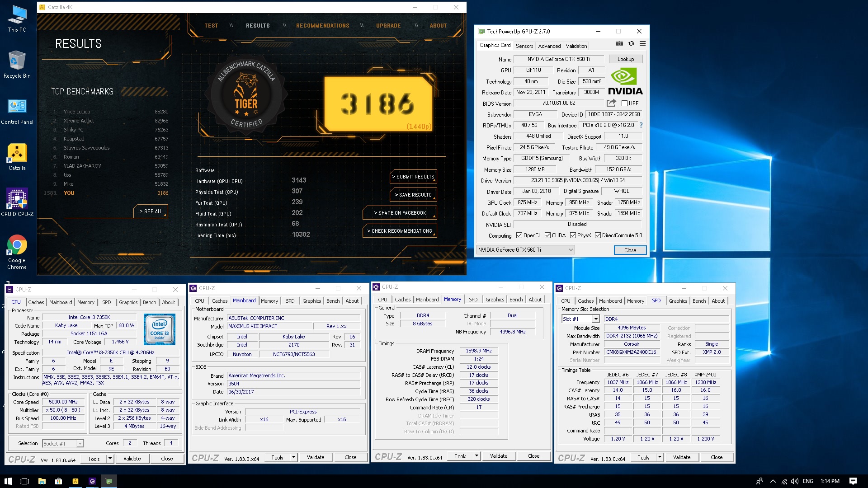
Task: Expand Tools dropdown arrow in Mainboard window
Action: [x=293, y=457]
